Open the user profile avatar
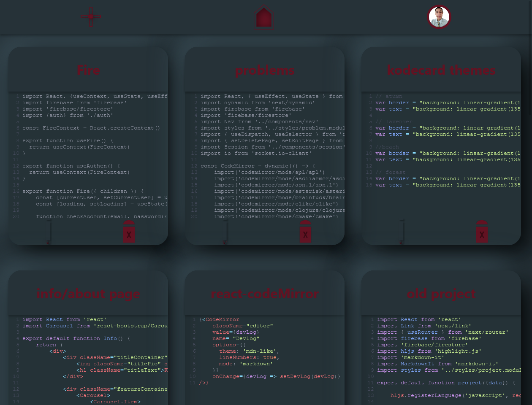The height and width of the screenshot is (405, 532). 439,17
